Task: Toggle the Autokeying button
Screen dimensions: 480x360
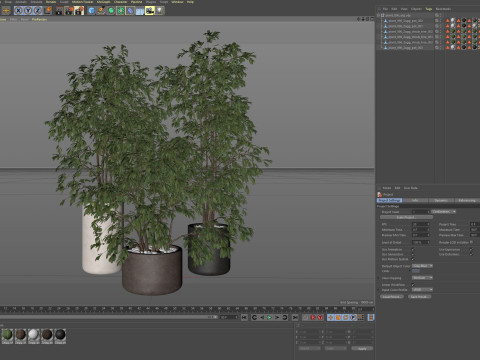Action: [320, 317]
